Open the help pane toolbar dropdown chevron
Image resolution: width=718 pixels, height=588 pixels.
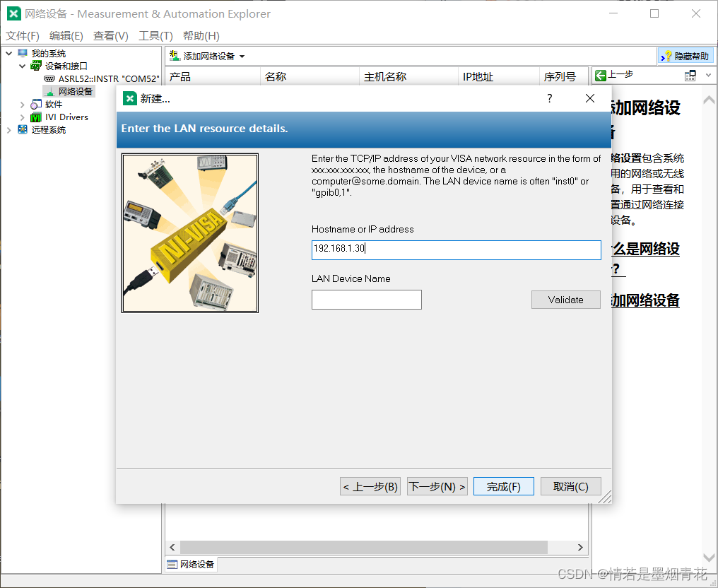click(708, 76)
